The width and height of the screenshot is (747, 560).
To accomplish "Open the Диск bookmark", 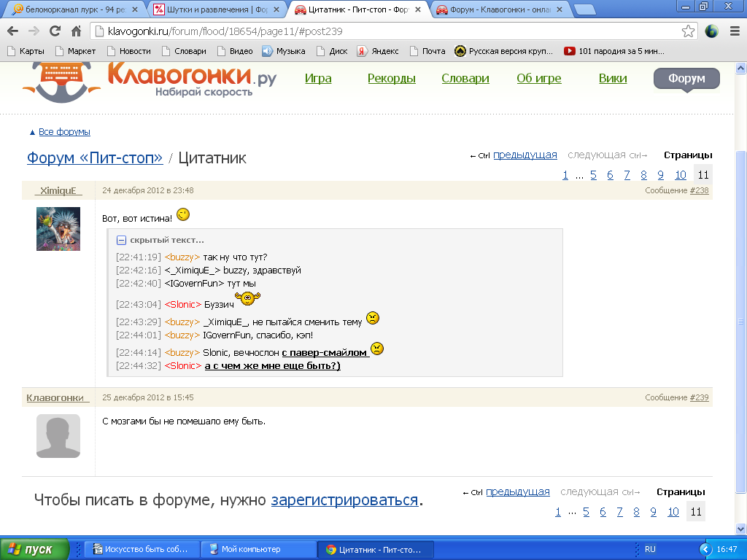I will (x=332, y=51).
